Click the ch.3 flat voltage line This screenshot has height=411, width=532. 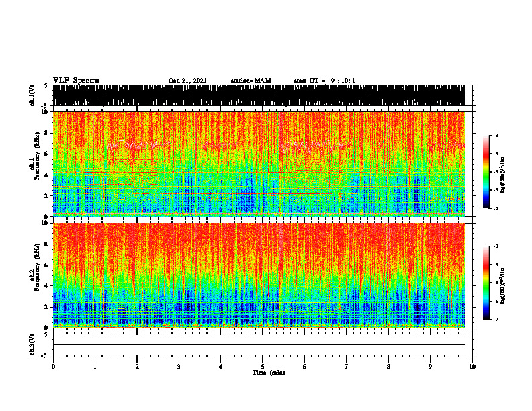click(259, 345)
